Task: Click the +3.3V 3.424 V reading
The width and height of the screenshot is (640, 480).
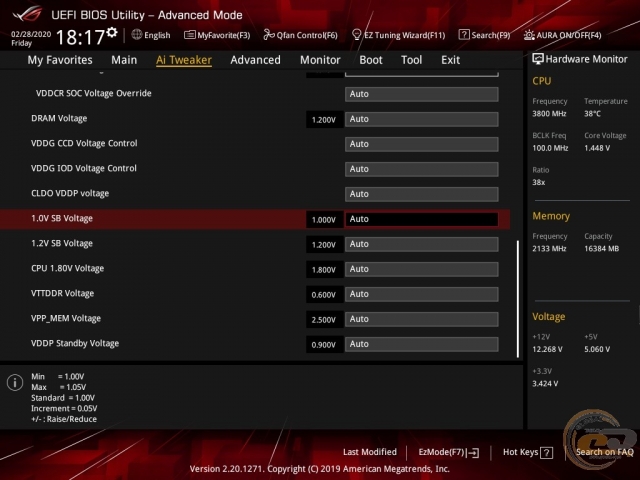Action: (545, 384)
